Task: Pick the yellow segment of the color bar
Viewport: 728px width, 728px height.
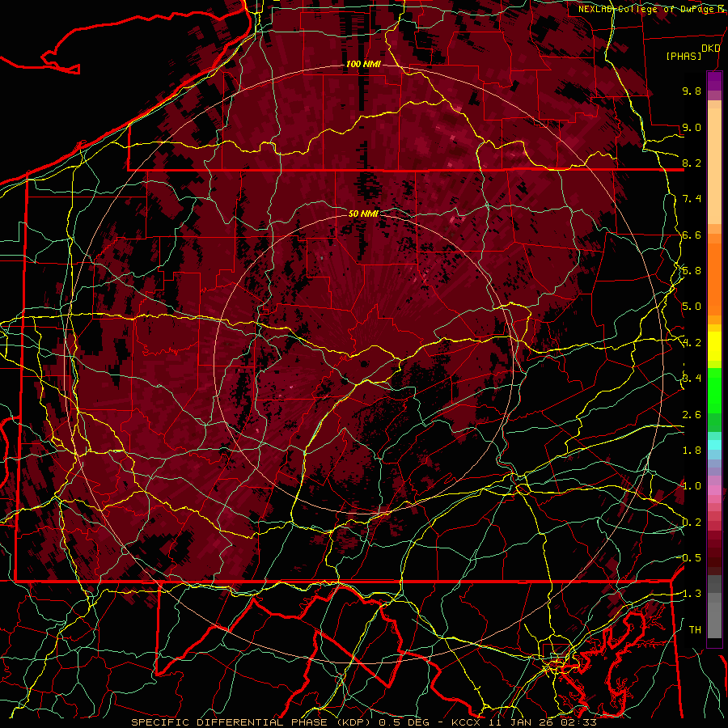Action: (714, 346)
